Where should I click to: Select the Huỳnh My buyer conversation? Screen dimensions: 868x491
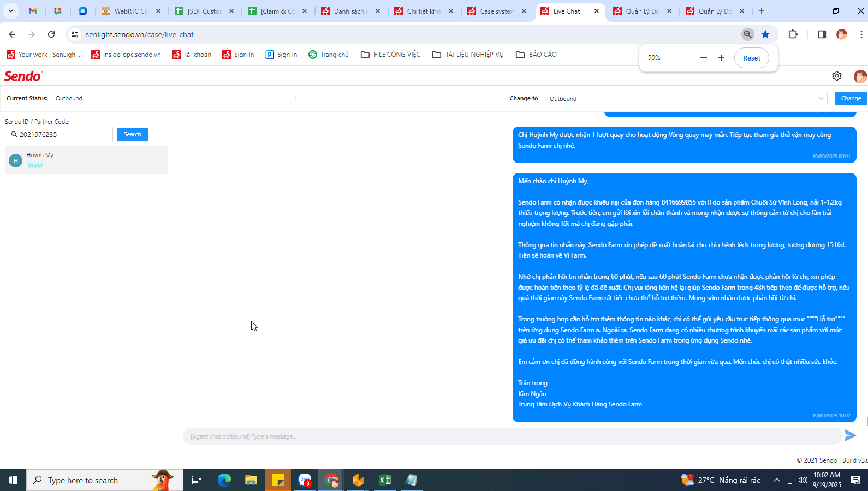point(86,160)
